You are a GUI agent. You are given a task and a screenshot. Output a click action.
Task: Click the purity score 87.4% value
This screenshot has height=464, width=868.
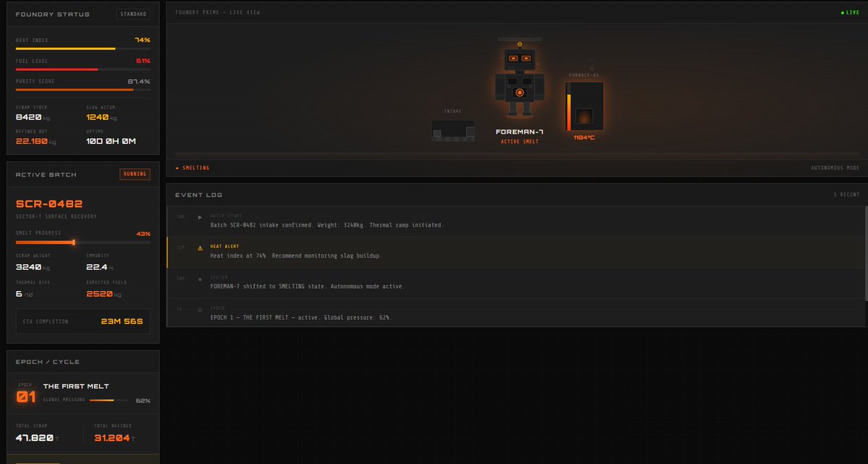[x=139, y=81]
